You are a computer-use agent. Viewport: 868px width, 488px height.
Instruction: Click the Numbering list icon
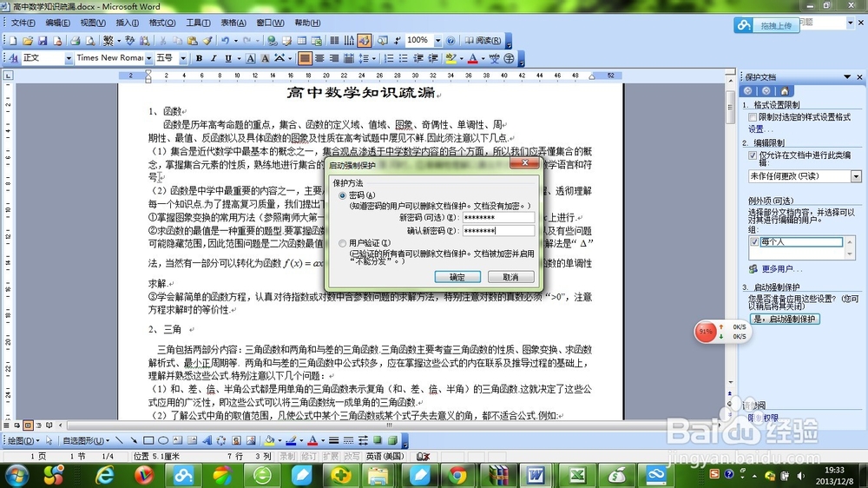coord(389,58)
